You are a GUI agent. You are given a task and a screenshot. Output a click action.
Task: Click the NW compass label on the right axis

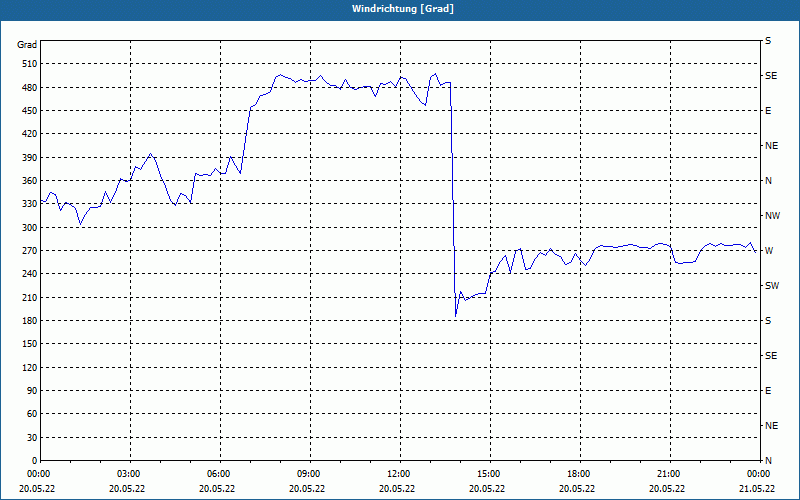(x=772, y=216)
